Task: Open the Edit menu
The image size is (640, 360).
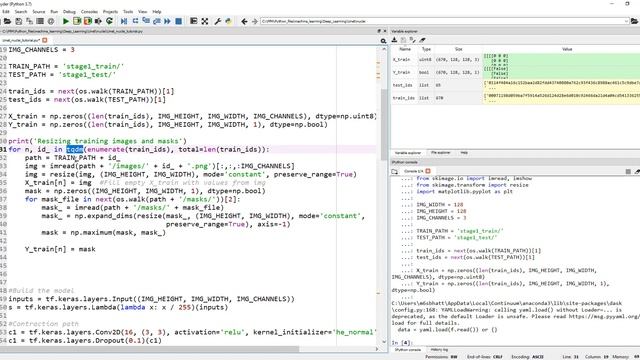Action: [6, 12]
